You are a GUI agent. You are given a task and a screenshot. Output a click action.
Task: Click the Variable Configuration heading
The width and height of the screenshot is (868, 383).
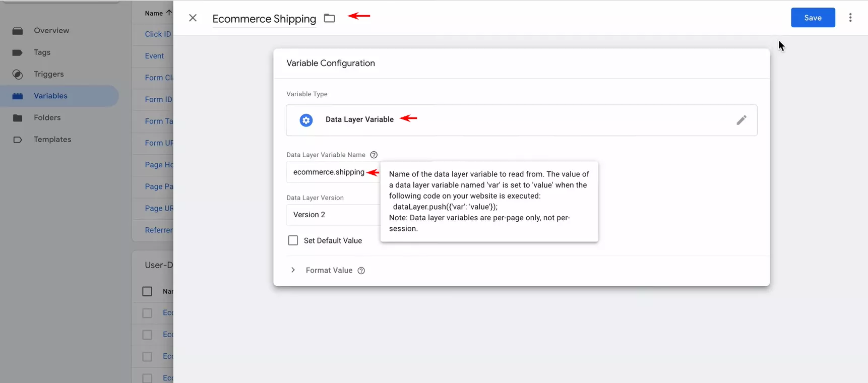coord(331,63)
